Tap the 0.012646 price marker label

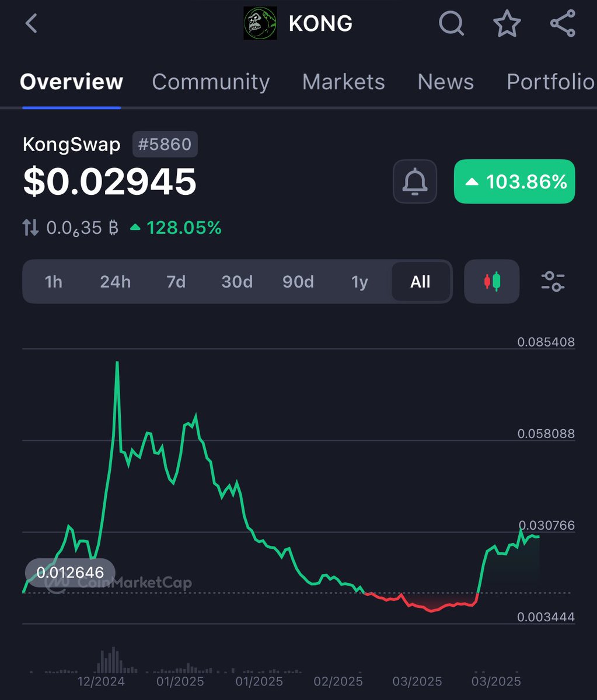click(69, 572)
